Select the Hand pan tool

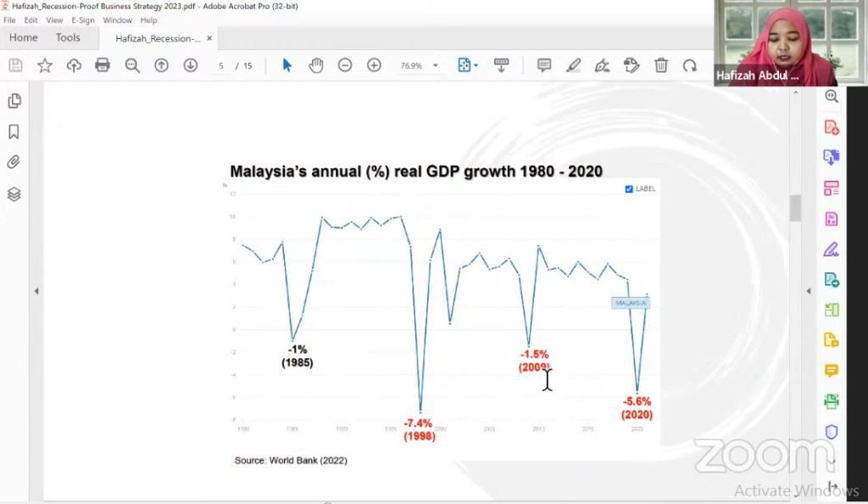tap(316, 65)
